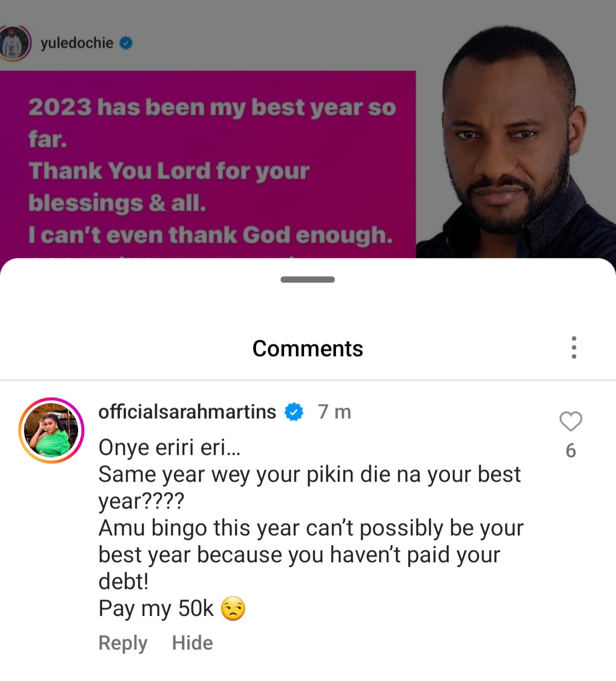
Task: Tap the 'Onye eriri eri...' comment text
Action: tap(169, 448)
